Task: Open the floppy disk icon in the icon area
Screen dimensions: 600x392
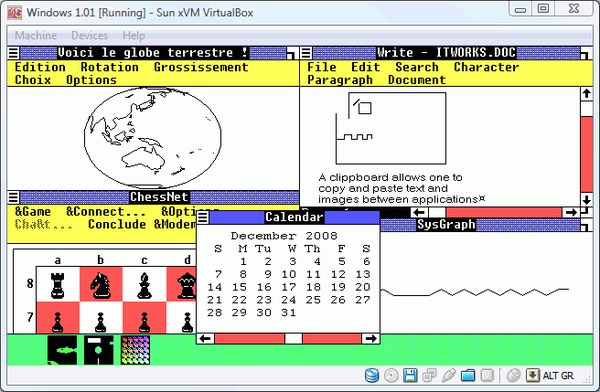Action: pos(99,350)
